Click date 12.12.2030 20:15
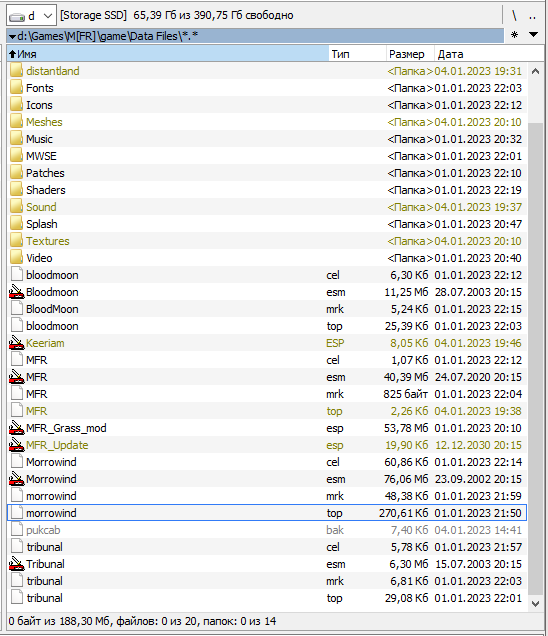This screenshot has width=548, height=636. click(x=478, y=445)
